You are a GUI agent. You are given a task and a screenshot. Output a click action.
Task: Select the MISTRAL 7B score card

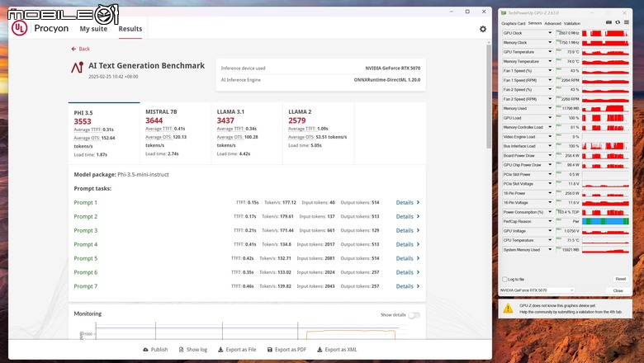click(175, 134)
